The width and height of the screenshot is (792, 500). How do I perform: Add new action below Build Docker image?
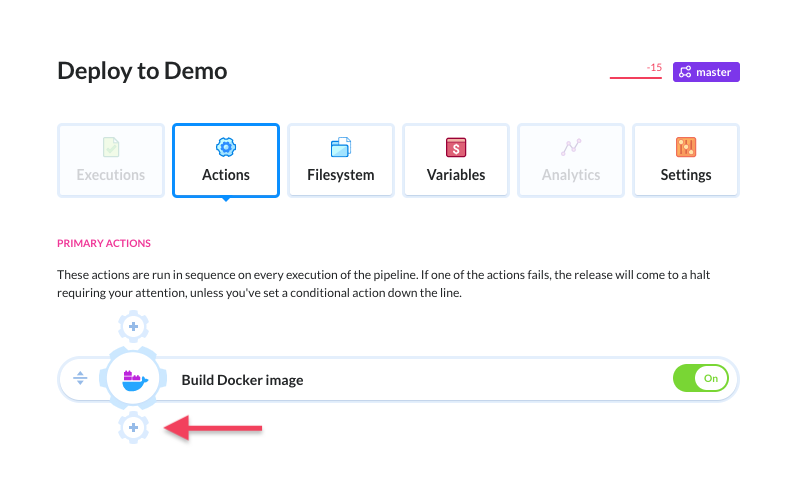133,428
